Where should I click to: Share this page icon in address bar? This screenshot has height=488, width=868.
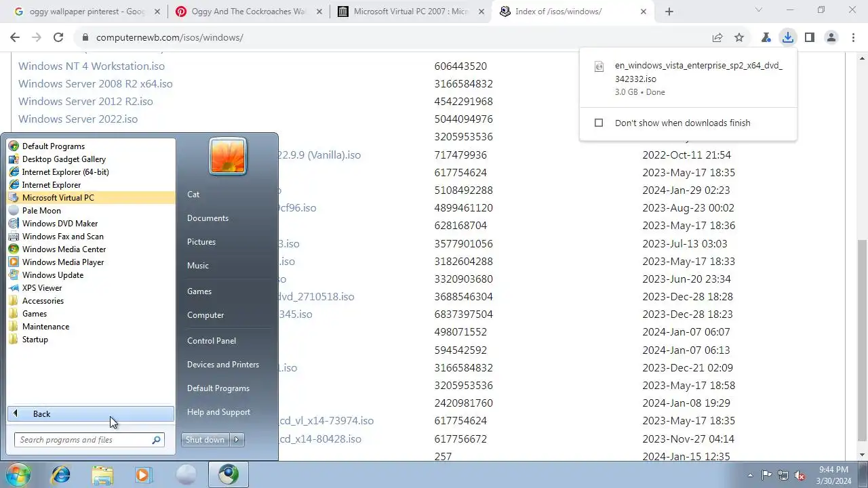(717, 37)
